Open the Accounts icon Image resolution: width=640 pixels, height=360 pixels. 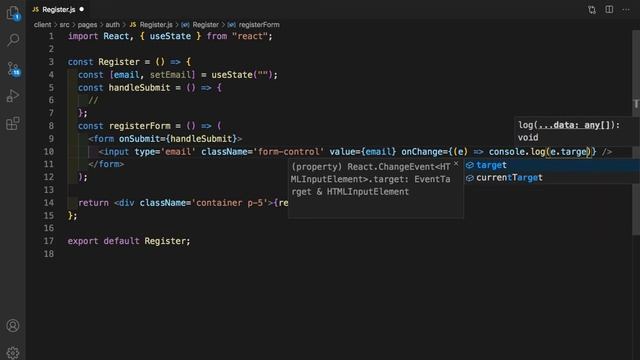coord(13,325)
